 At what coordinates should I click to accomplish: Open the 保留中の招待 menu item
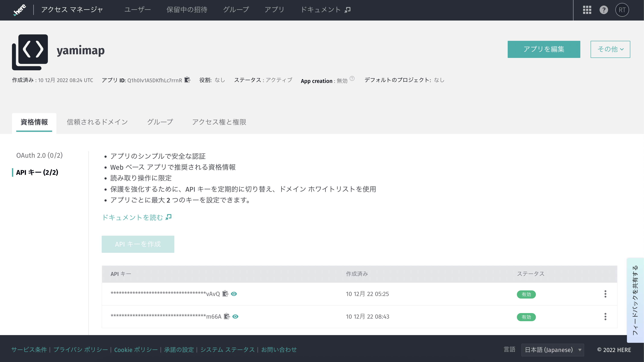click(187, 10)
